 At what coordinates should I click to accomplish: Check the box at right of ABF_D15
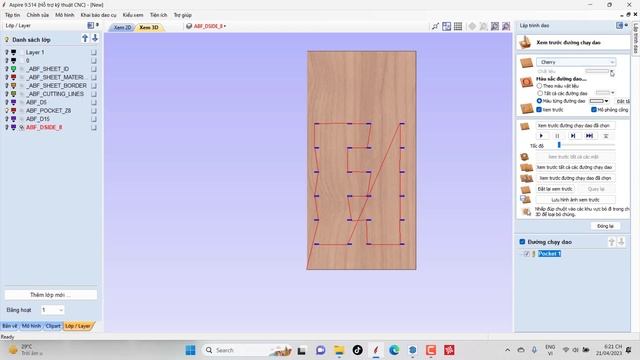point(94,119)
